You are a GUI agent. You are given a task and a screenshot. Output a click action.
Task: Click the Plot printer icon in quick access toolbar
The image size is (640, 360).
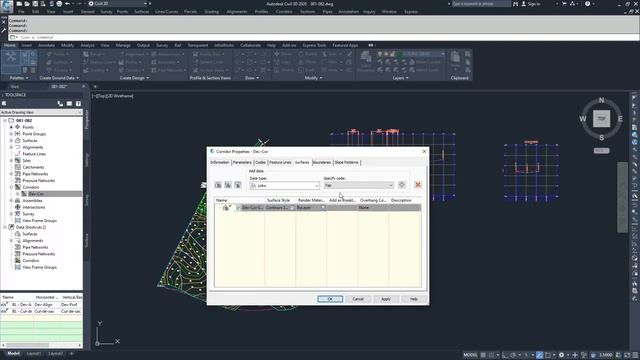(59, 4)
